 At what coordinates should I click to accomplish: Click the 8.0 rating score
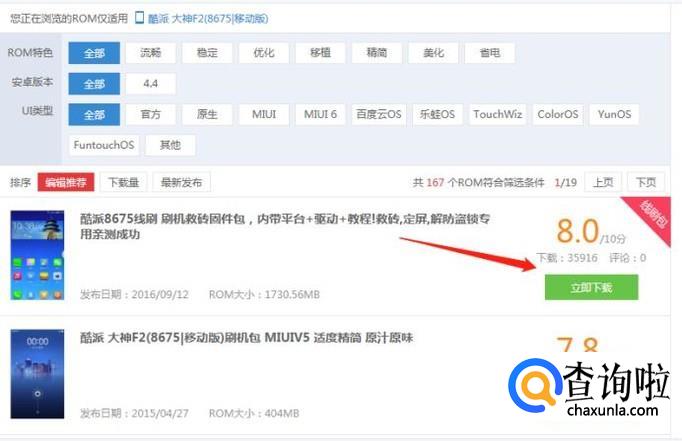[578, 231]
